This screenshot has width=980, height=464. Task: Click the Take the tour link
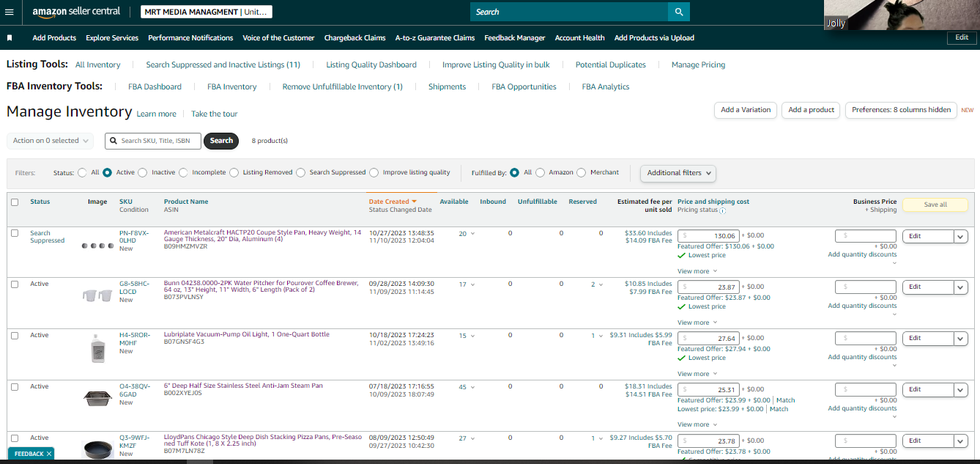click(x=215, y=114)
